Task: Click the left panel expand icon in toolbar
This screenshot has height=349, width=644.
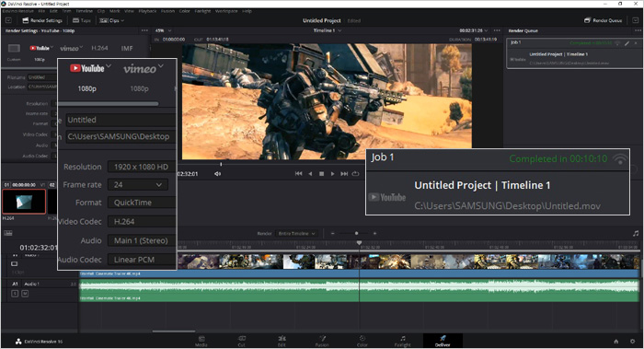Action: point(8,20)
